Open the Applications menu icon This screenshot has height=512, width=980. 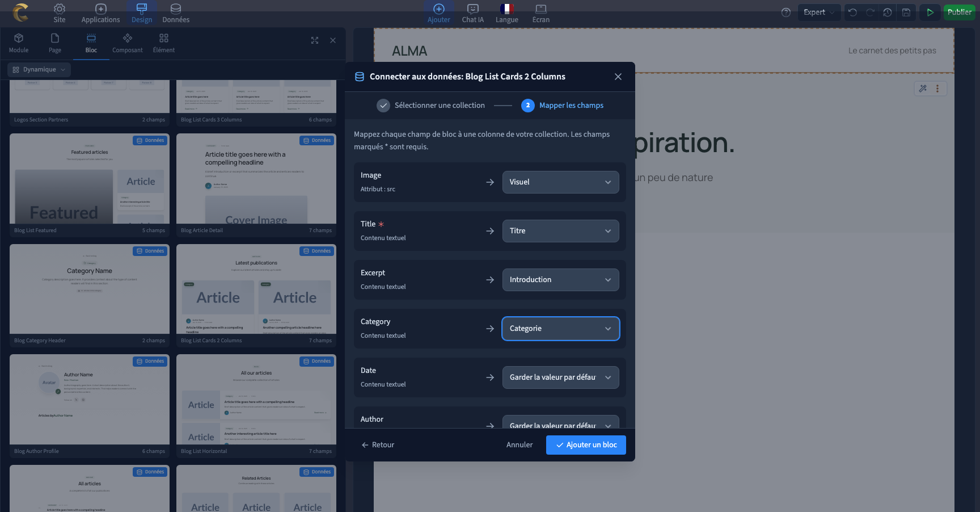tap(100, 9)
